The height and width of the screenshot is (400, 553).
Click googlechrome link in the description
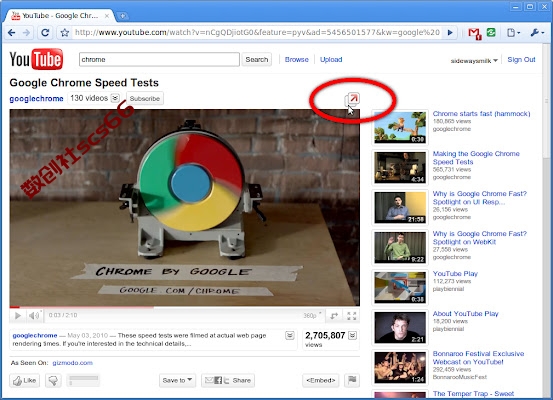35,335
